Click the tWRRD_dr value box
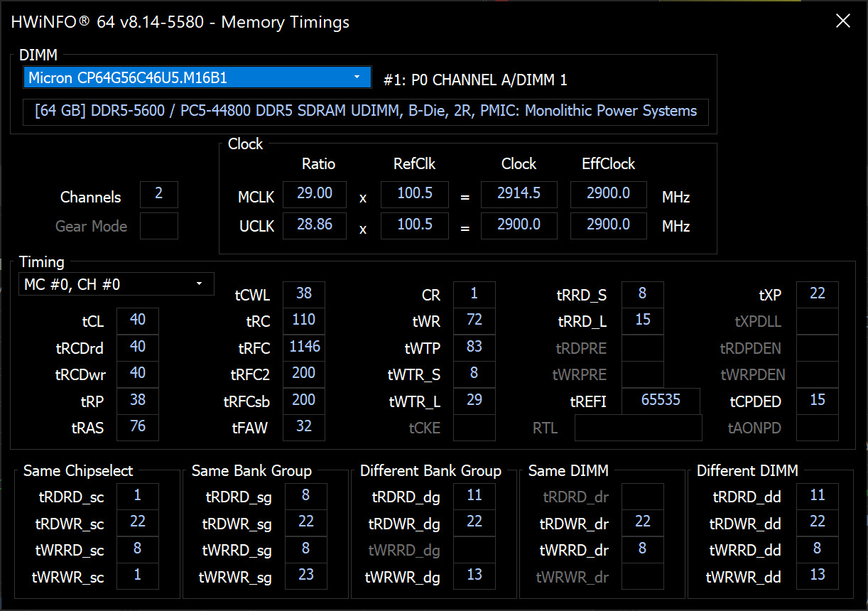This screenshot has width=868, height=611. click(642, 549)
